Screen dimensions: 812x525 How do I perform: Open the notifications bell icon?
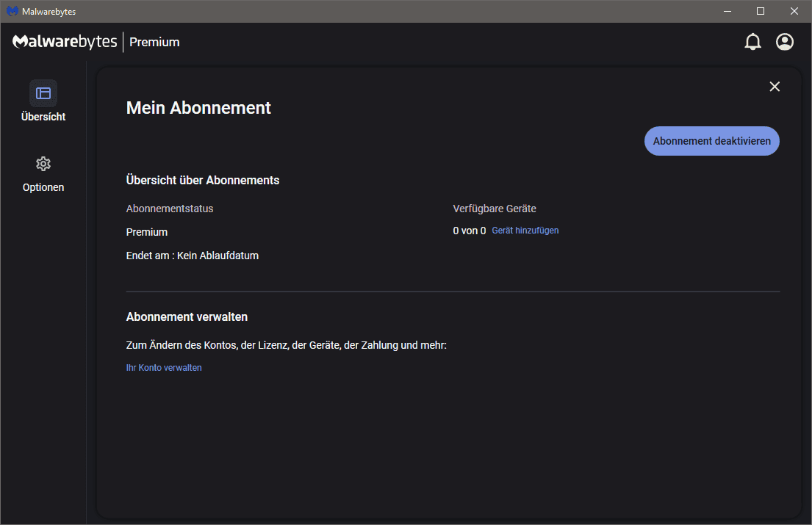[752, 42]
